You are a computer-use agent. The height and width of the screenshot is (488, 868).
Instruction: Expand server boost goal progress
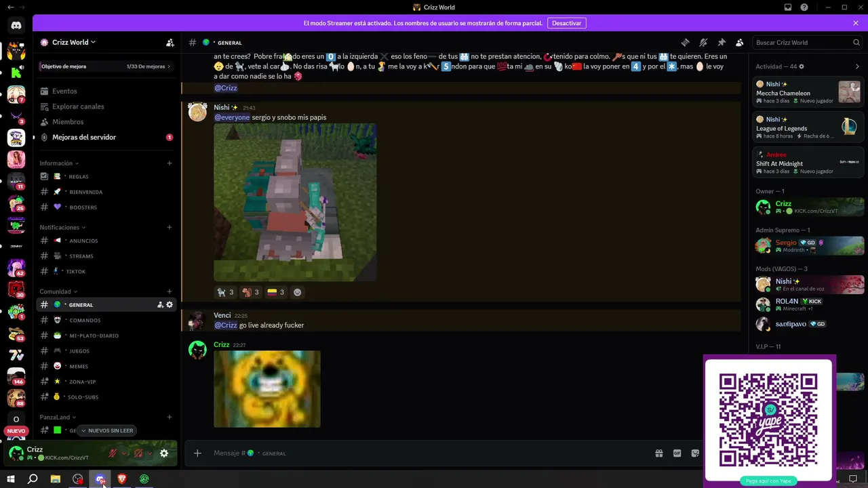click(x=106, y=66)
